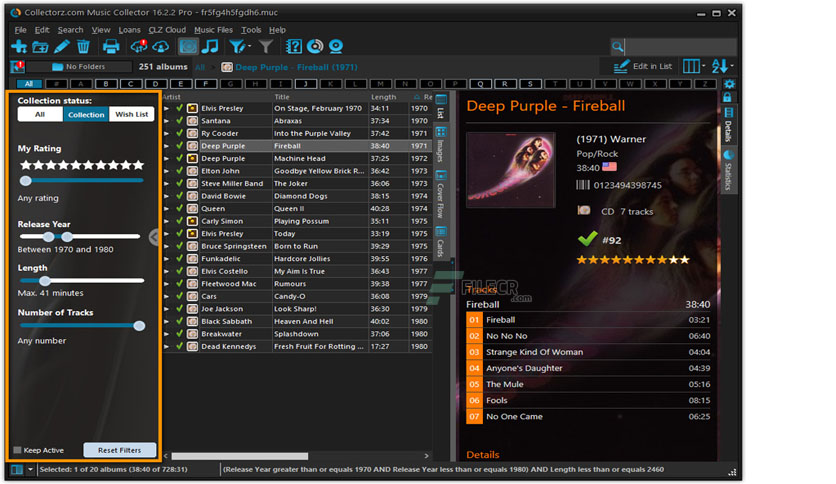This screenshot has width=836, height=484.
Task: Click the status bar layout panel icon
Action: click(x=17, y=470)
